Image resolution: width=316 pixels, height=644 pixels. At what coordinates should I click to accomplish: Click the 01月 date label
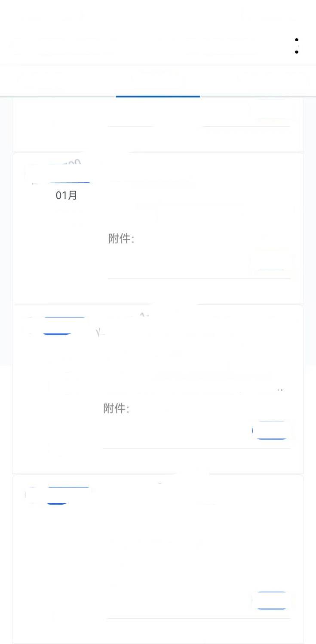pos(66,196)
